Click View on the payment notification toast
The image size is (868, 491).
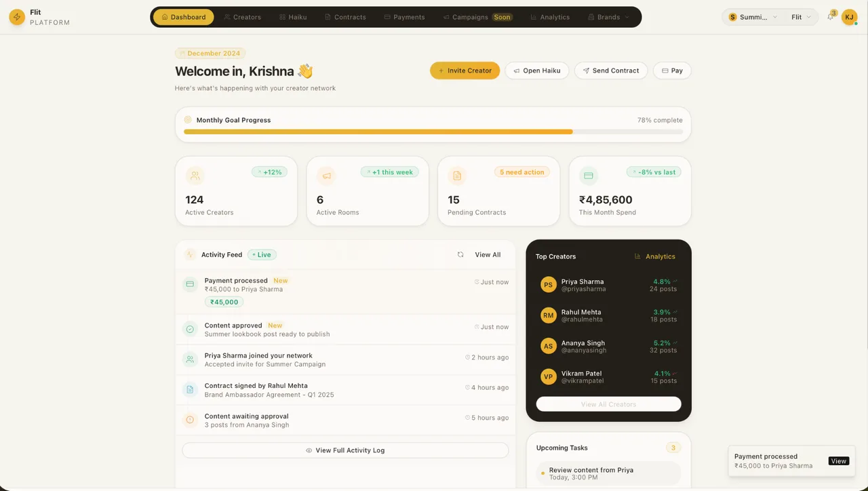pos(839,461)
